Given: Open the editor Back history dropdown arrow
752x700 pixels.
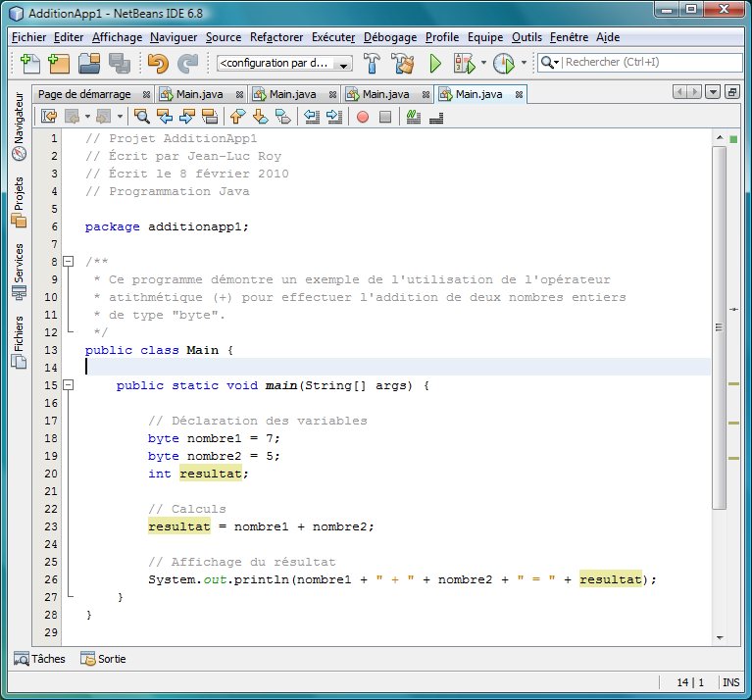Looking at the screenshot, I should [88, 117].
